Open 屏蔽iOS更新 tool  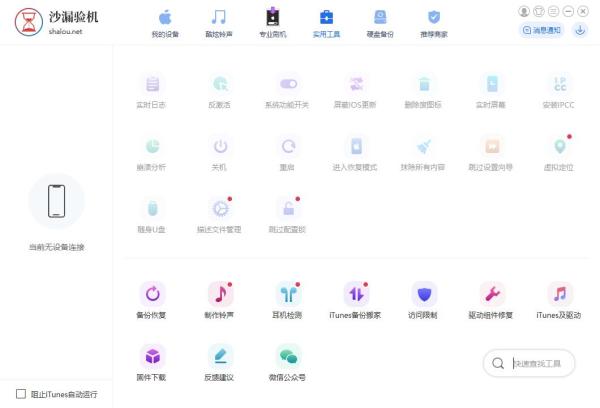coord(355,91)
